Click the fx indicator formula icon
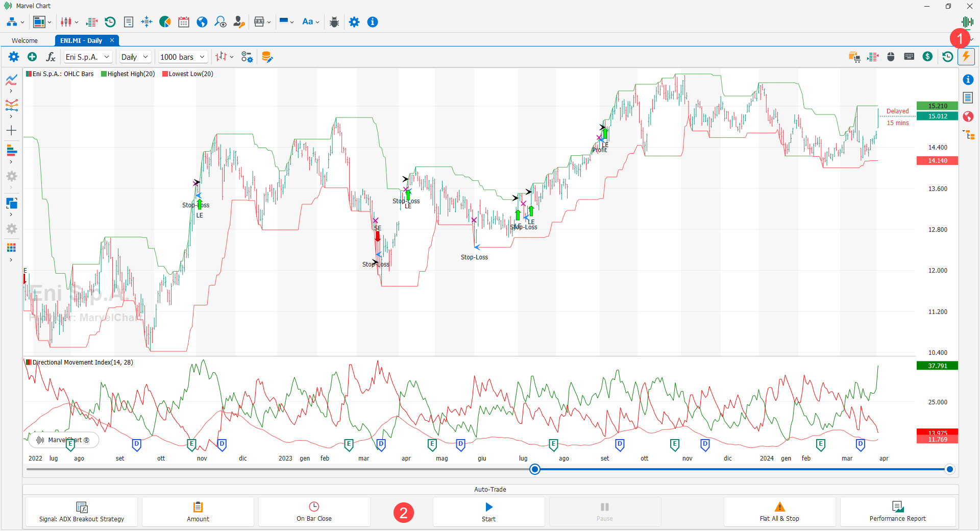Image resolution: width=980 pixels, height=531 pixels. coord(51,57)
